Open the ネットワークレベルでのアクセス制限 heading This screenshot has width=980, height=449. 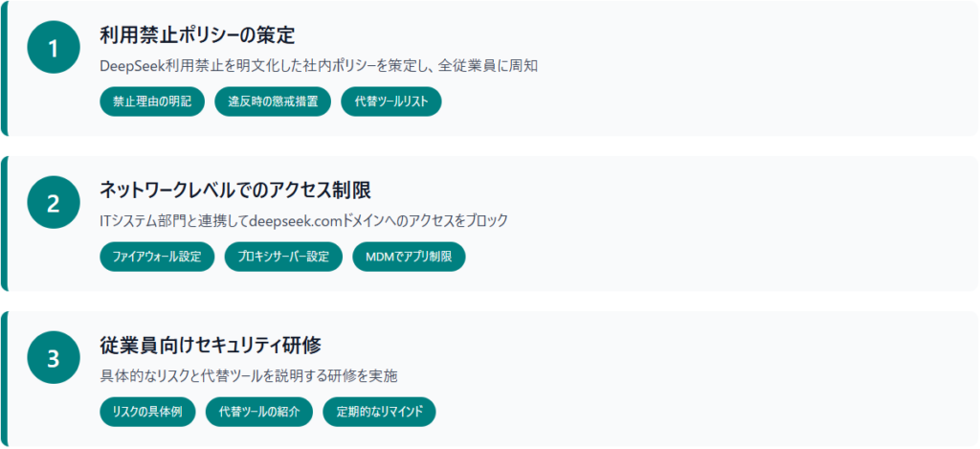235,191
